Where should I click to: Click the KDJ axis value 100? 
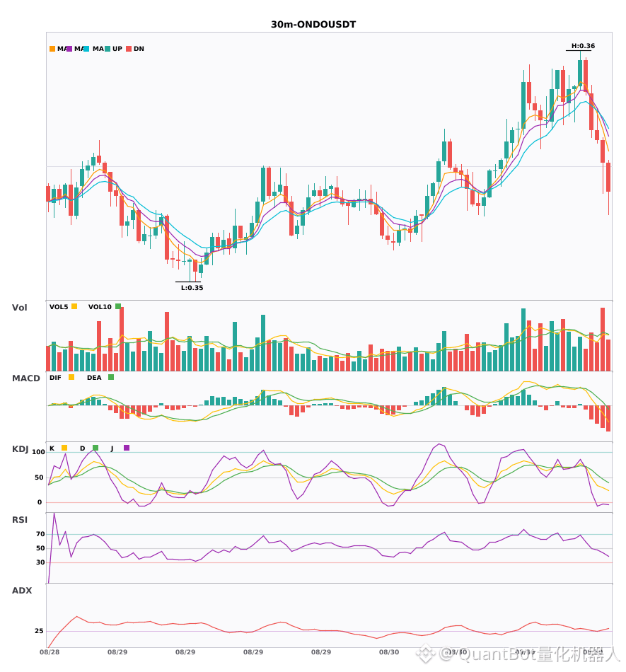pyautogui.click(x=38, y=452)
